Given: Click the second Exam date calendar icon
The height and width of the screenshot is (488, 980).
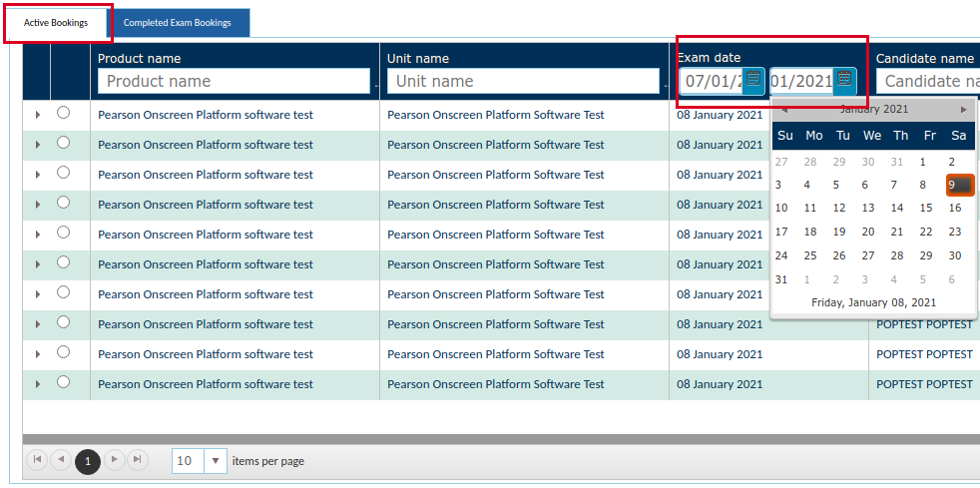Looking at the screenshot, I should coord(844,80).
